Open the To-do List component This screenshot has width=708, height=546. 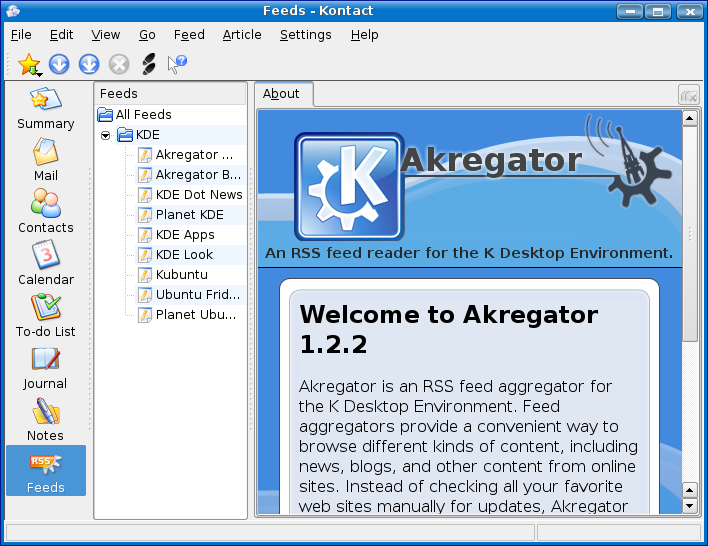tap(45, 316)
